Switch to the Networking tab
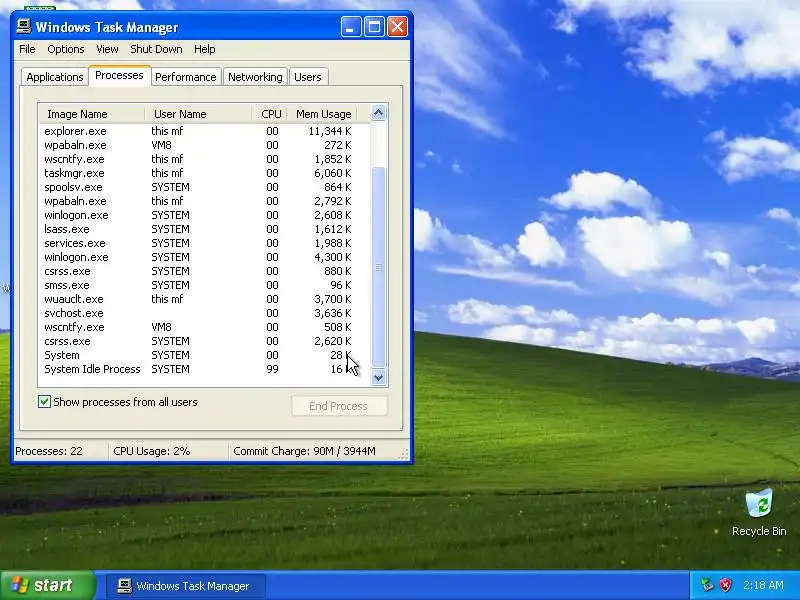Image resolution: width=800 pixels, height=600 pixels. [x=255, y=77]
